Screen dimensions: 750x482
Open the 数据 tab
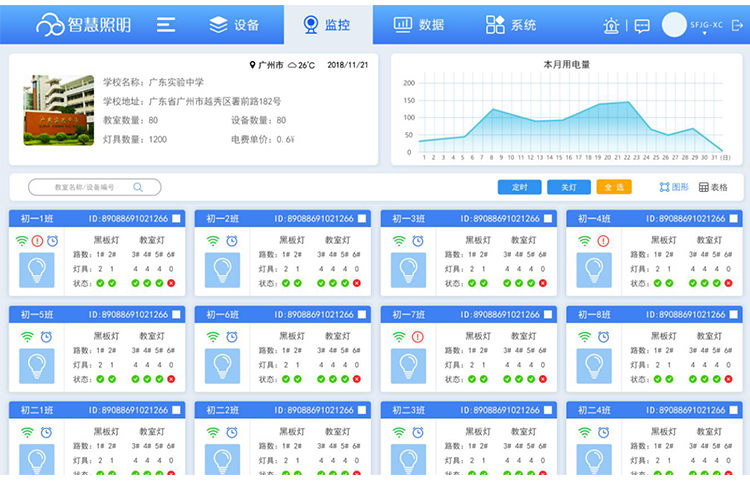pos(419,25)
